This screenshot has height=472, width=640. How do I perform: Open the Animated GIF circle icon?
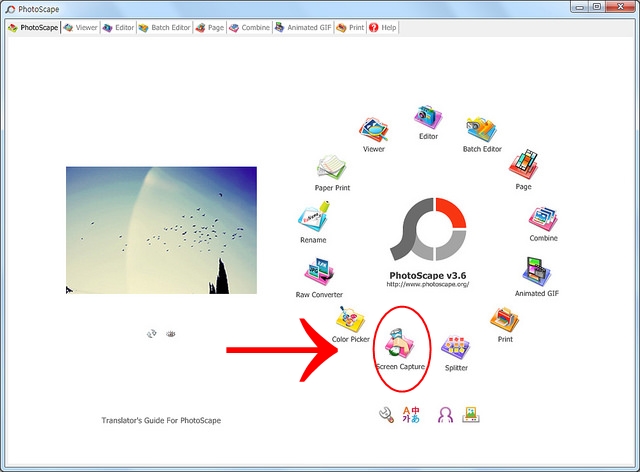point(536,272)
